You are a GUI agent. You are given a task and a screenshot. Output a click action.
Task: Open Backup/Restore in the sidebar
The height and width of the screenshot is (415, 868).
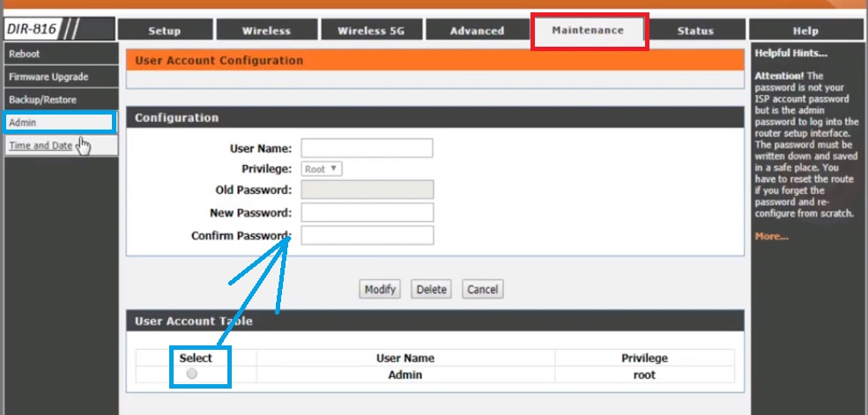60,100
